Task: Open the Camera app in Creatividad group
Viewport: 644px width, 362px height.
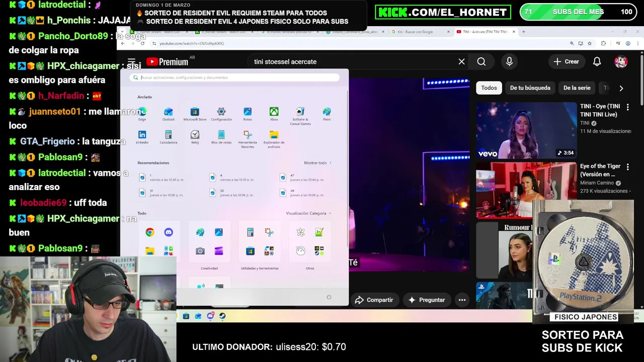Action: tap(200, 251)
